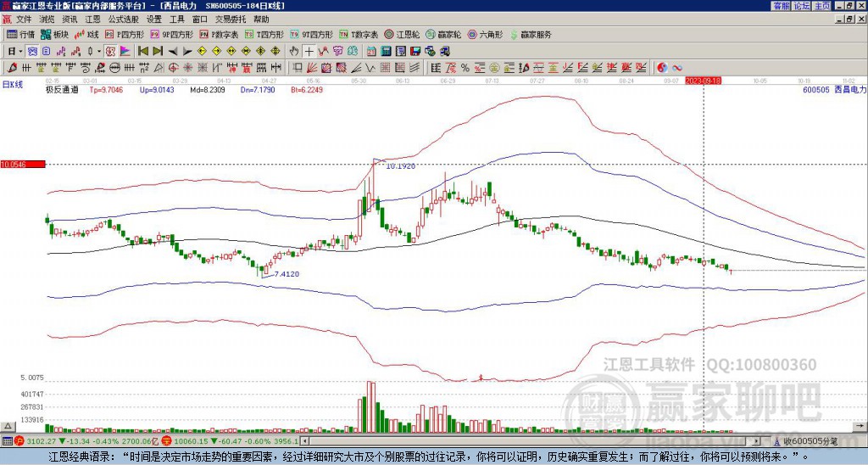The width and height of the screenshot is (868, 465).
Task: Click the black left arrow icon
Action: tap(173, 52)
